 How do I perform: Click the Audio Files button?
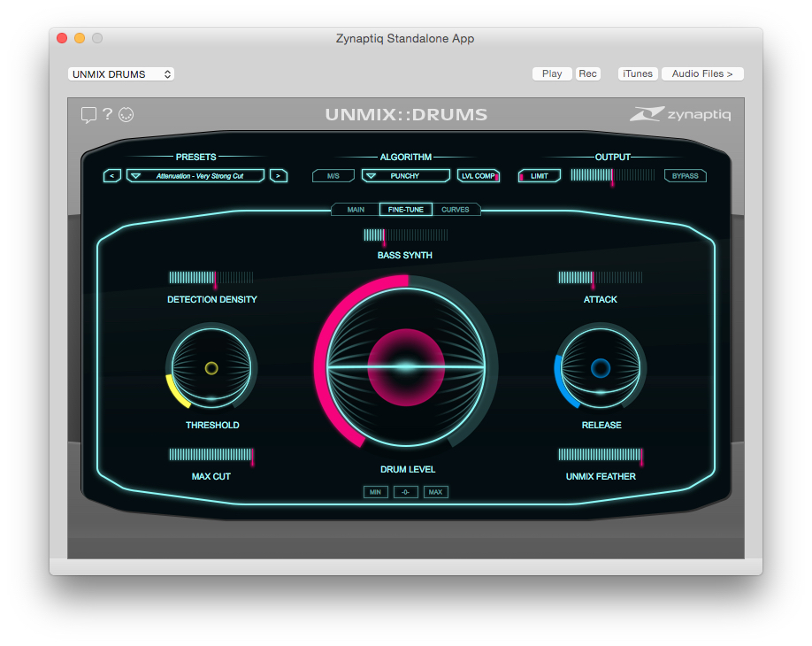[x=702, y=74]
